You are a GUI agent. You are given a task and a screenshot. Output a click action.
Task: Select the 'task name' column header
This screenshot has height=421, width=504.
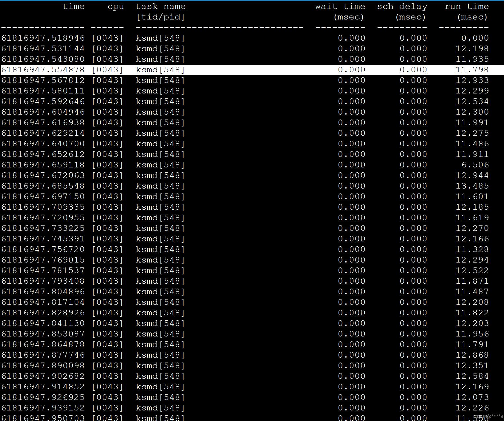pyautogui.click(x=161, y=6)
